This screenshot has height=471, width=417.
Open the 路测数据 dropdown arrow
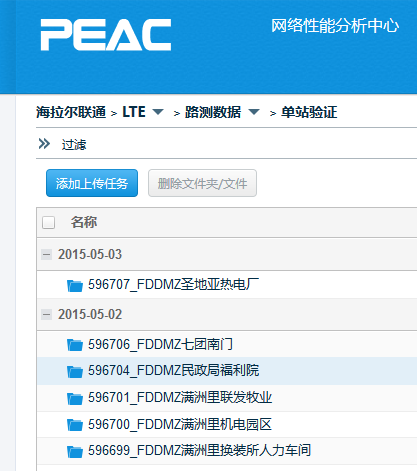tap(254, 112)
